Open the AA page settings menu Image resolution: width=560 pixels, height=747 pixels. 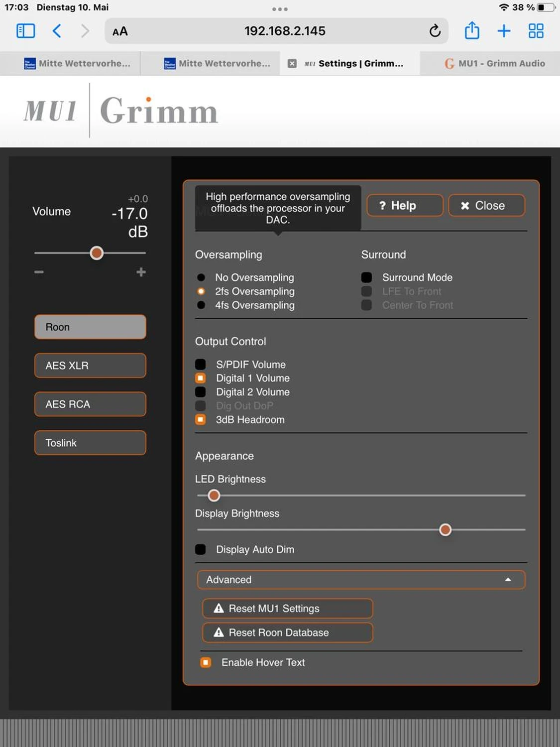tap(120, 31)
